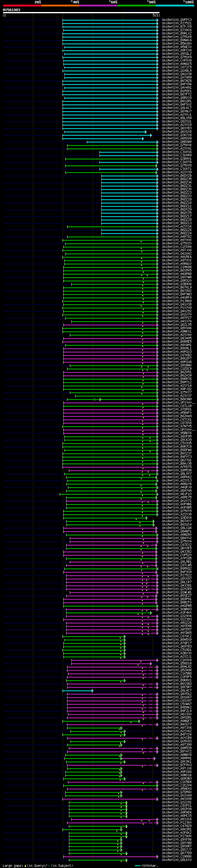This screenshot has width=197, height=868.
Task: Click the cyan alignment bar for UniRef100_Q36718
Action: 107,135
